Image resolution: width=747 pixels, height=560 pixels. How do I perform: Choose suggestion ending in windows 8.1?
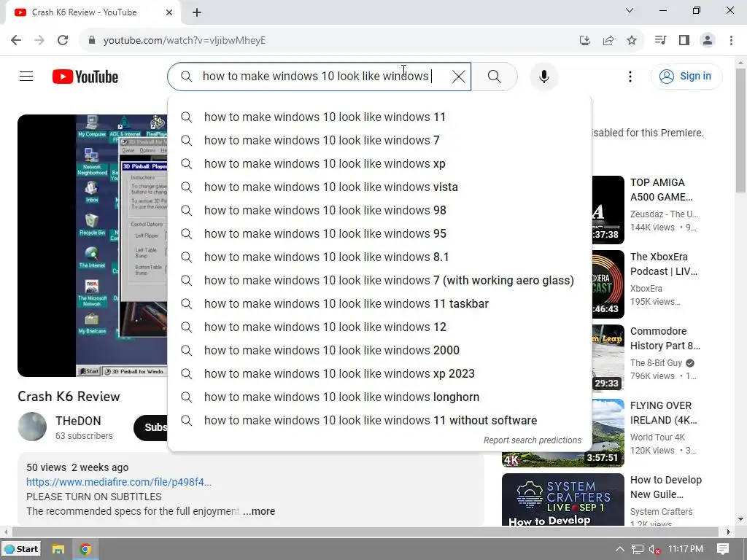coord(379,257)
